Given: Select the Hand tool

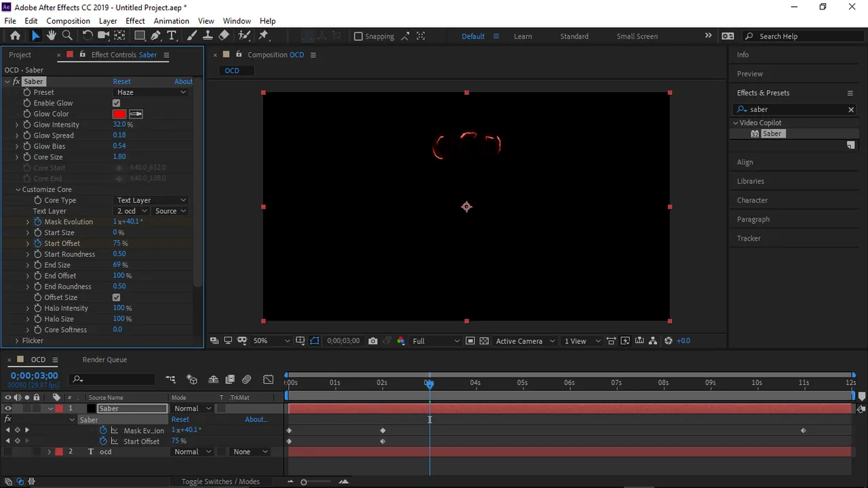Looking at the screenshot, I should point(52,36).
